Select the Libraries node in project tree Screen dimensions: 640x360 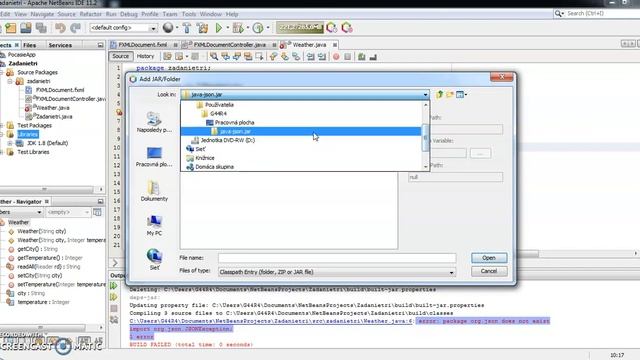pyautogui.click(x=28, y=134)
